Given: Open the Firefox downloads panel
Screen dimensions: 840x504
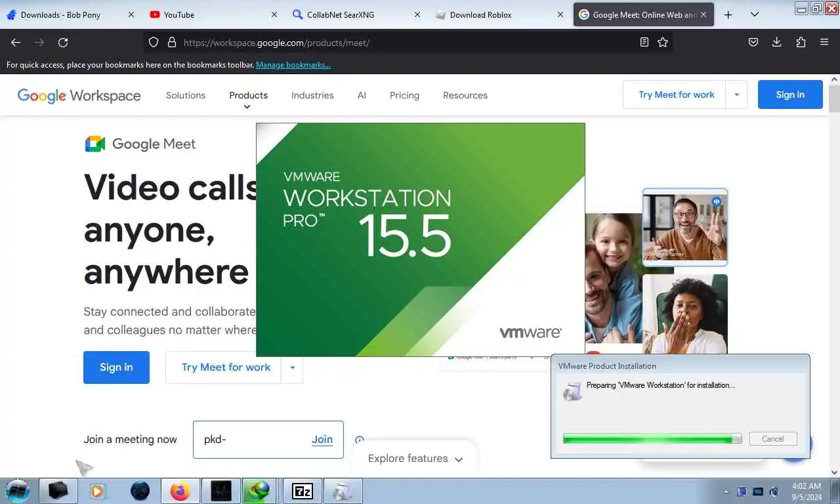Looking at the screenshot, I should (777, 42).
